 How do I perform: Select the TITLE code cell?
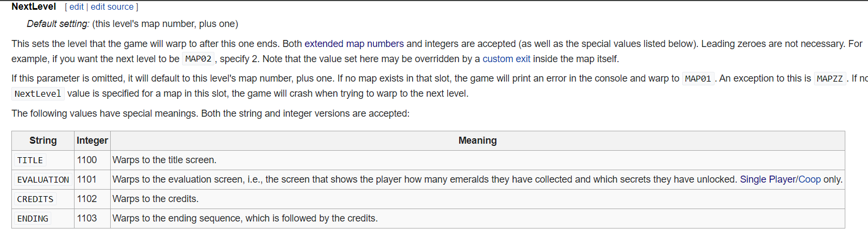[x=30, y=160]
